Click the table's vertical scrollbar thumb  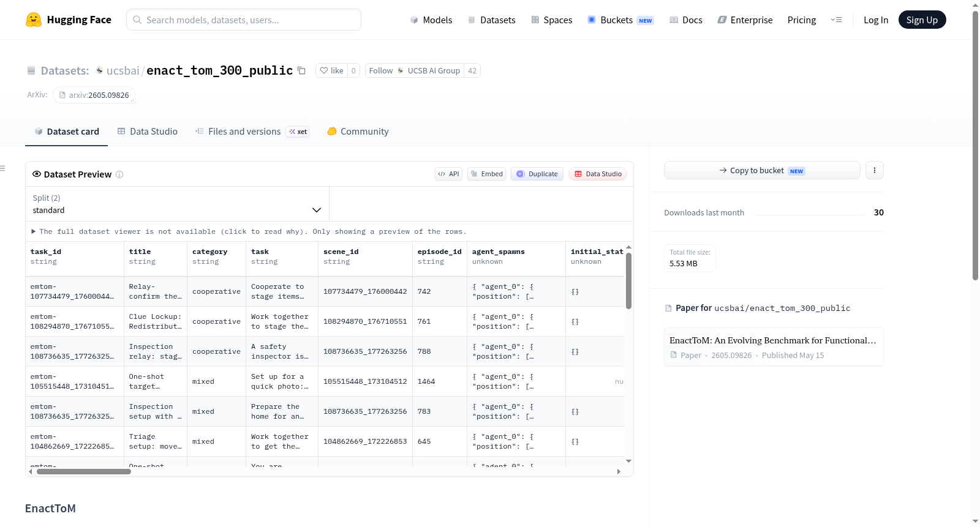628,281
